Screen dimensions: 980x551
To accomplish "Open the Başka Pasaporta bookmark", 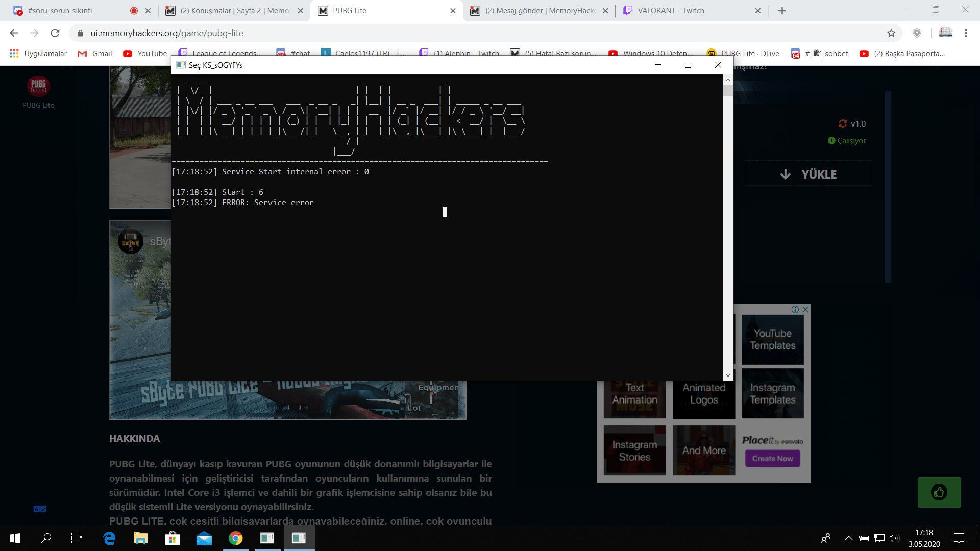I will pyautogui.click(x=902, y=54).
